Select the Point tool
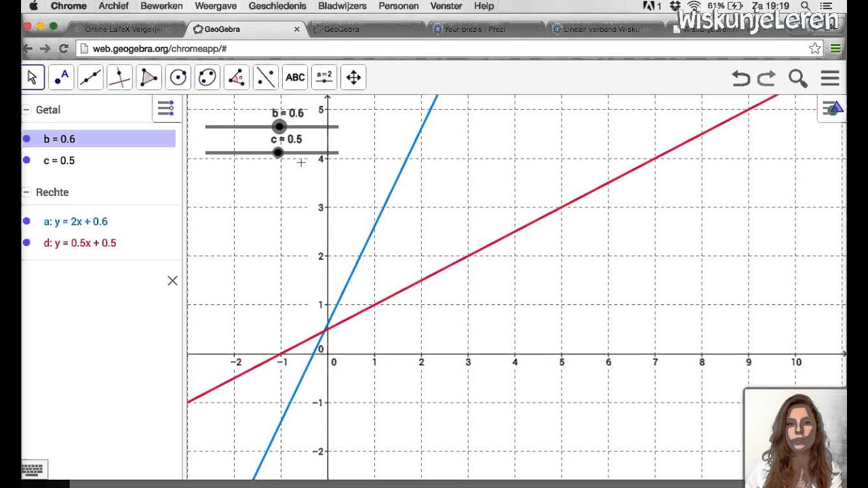This screenshot has height=488, width=868. point(62,77)
